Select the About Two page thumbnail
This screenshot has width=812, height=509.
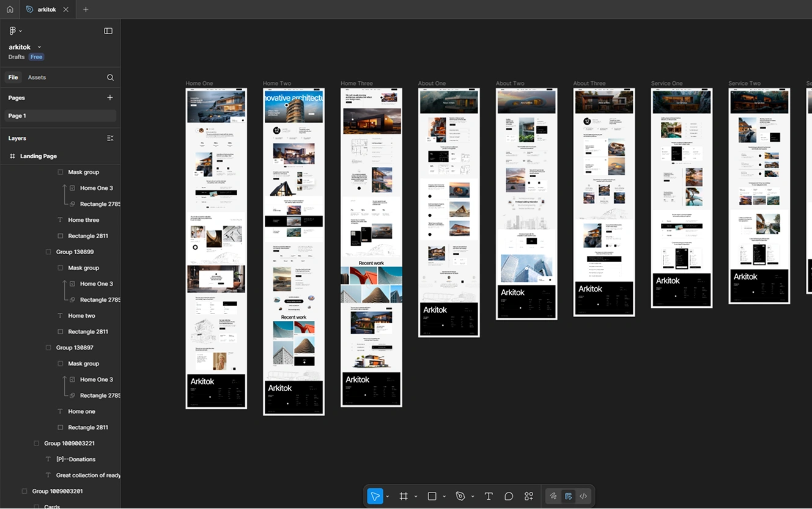(x=526, y=203)
